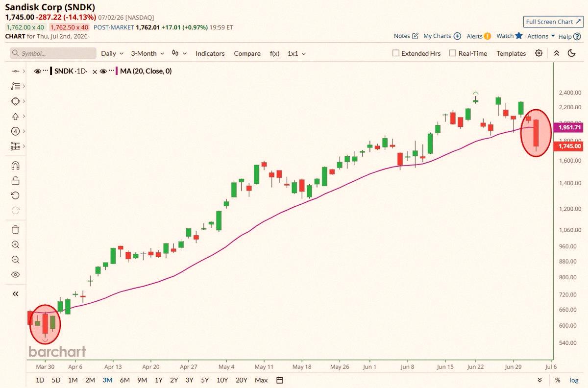The image size is (588, 388).
Task: Click the Watch star icon
Action: click(x=519, y=36)
